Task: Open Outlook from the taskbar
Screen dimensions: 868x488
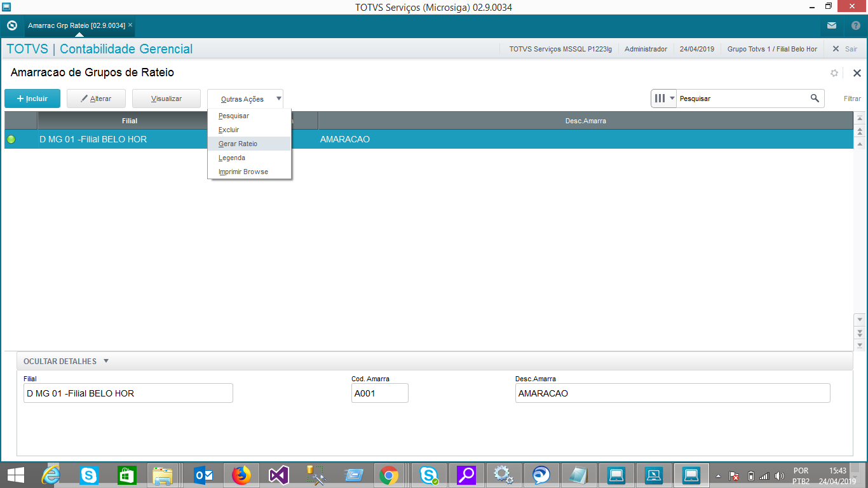Action: coord(203,475)
